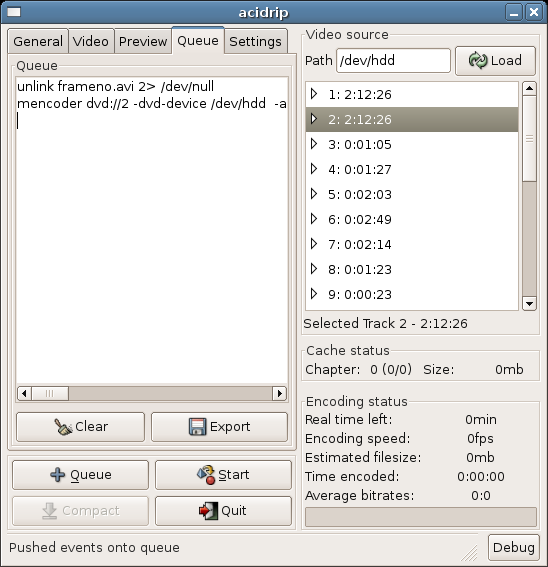Viewport: 548px width, 567px height.
Task: Click into the Path field showing /dev/hdd
Action: [393, 60]
